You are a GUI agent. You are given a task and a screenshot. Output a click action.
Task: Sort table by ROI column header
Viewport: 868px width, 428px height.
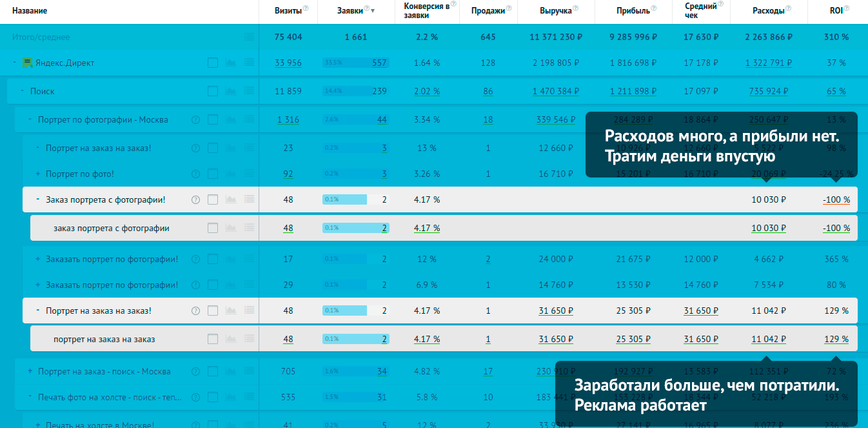pyautogui.click(x=836, y=11)
